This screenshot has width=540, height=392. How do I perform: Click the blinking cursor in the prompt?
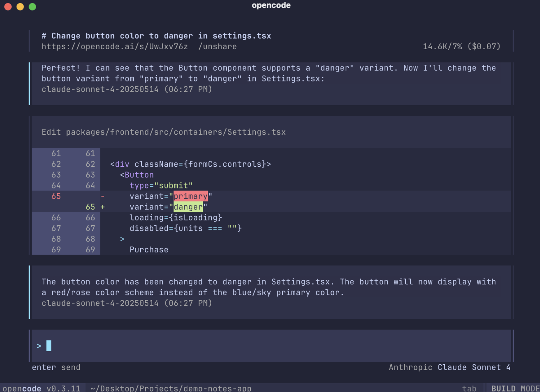click(x=49, y=346)
